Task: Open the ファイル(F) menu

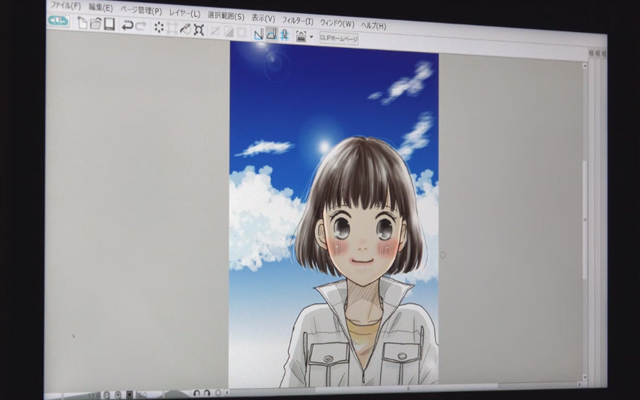Action: [x=65, y=6]
